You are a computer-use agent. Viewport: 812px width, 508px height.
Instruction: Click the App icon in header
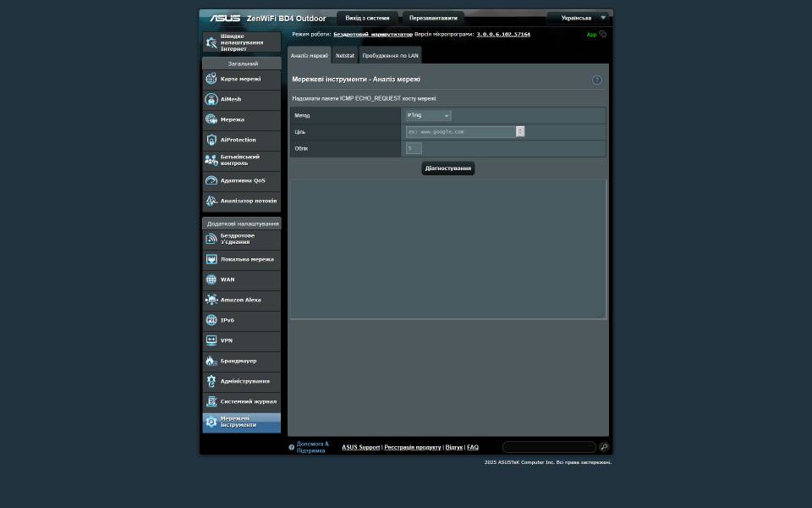602,35
